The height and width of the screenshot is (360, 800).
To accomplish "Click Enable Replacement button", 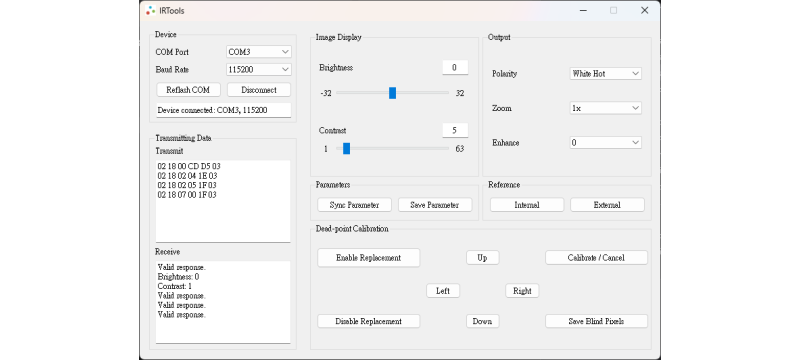I will click(x=368, y=258).
